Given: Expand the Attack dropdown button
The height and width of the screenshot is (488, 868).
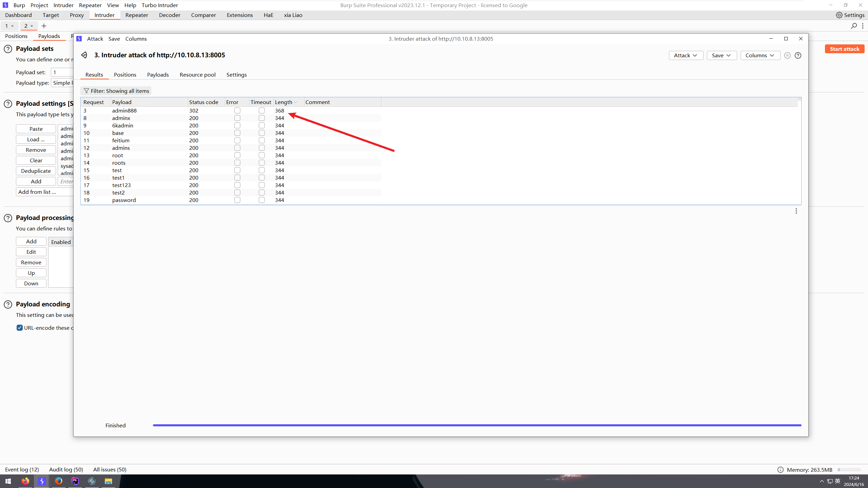Looking at the screenshot, I should (x=686, y=55).
